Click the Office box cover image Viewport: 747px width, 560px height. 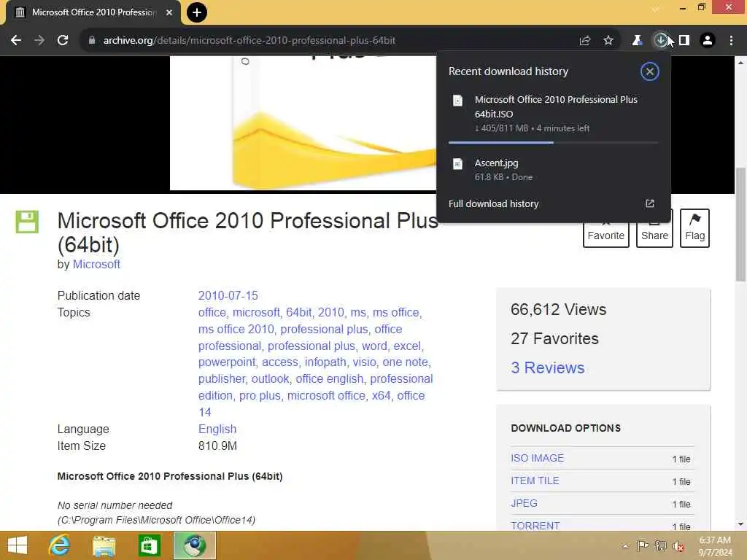click(x=303, y=122)
